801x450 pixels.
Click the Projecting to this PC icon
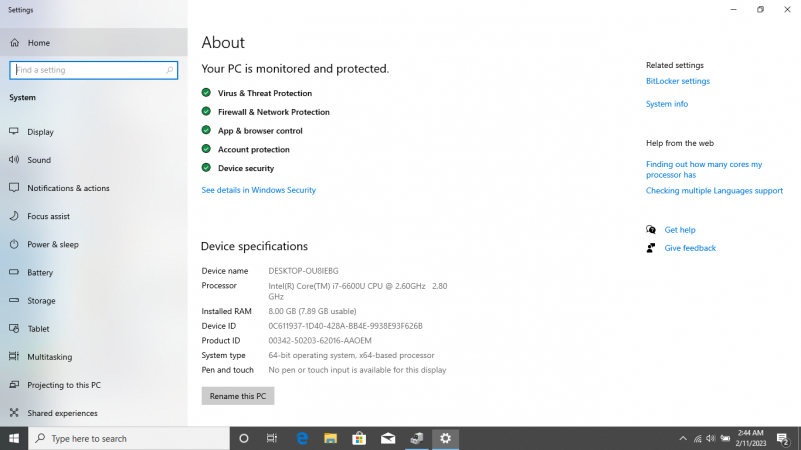pos(14,385)
